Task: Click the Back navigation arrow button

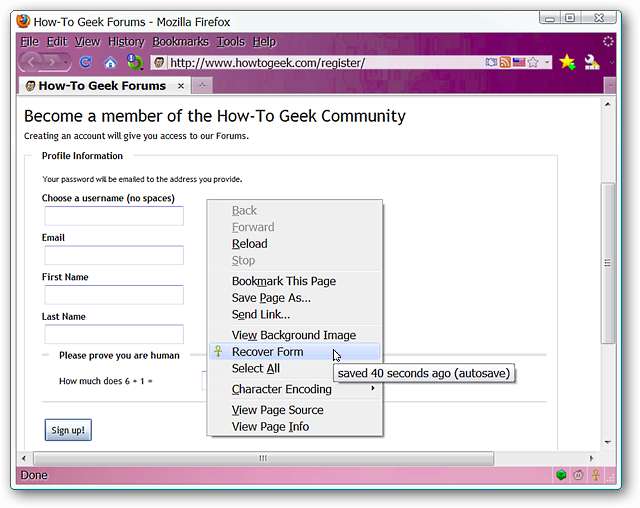Action: point(33,62)
